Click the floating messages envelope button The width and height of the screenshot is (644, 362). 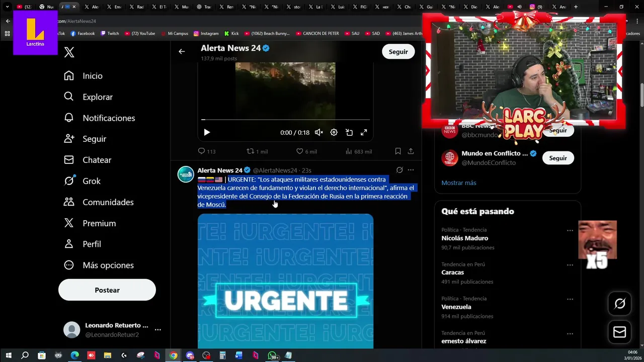[x=620, y=332]
